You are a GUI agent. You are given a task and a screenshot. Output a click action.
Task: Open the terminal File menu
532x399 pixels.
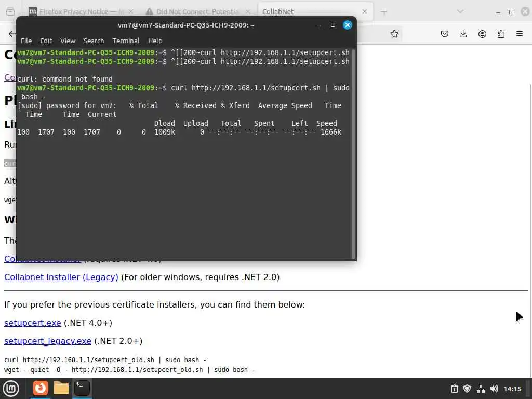[26, 41]
